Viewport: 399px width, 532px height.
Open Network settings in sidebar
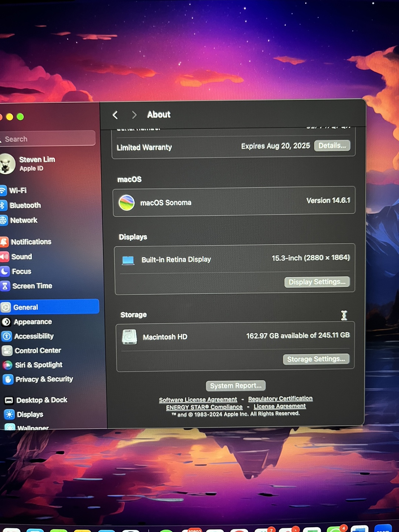tap(18, 220)
